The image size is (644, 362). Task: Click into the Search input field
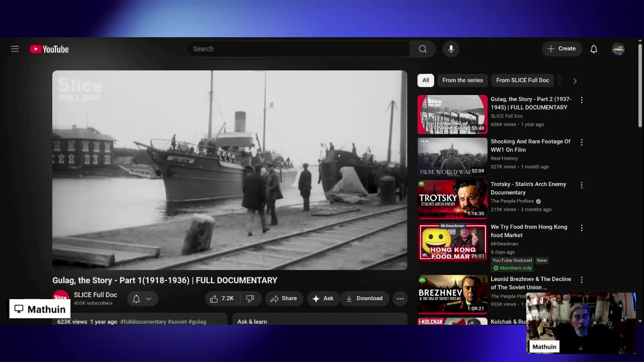pos(298,49)
